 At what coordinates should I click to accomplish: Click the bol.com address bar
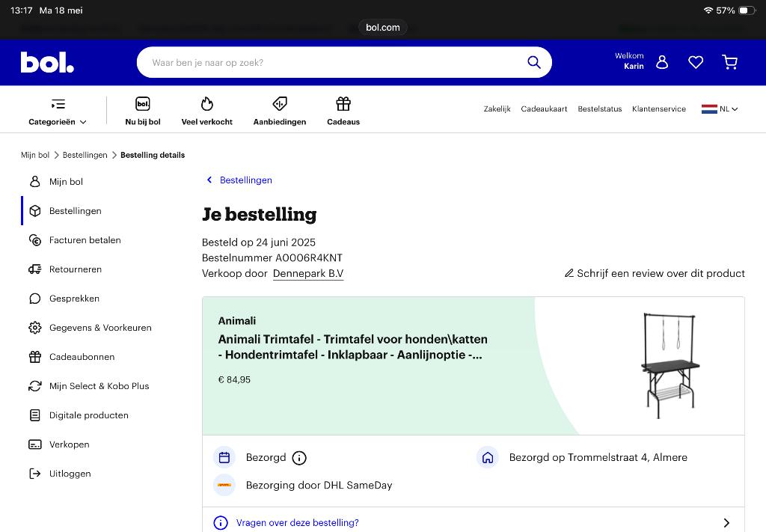pyautogui.click(x=383, y=28)
